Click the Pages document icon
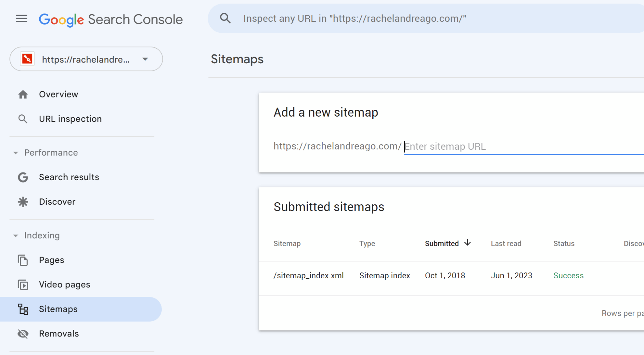This screenshot has height=355, width=644. click(23, 260)
